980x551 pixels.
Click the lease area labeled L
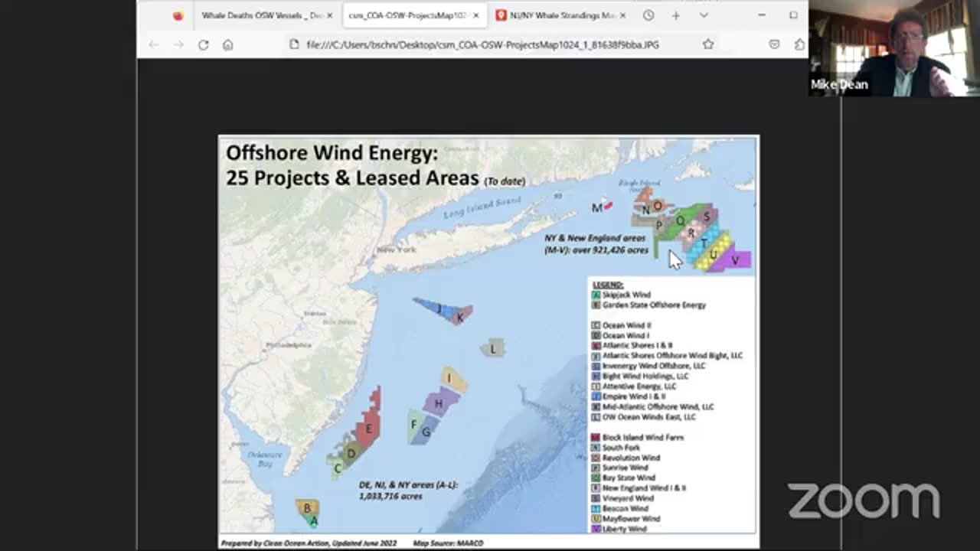pyautogui.click(x=493, y=349)
